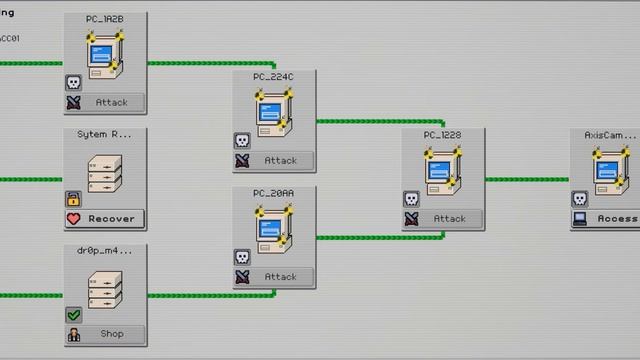Click the Attack button on PC_1A2B

click(x=105, y=102)
